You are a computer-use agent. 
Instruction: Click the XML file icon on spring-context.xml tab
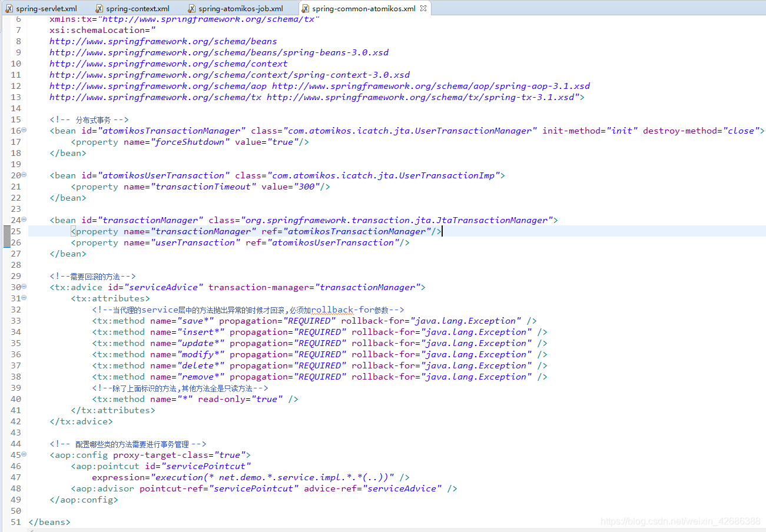click(x=99, y=8)
